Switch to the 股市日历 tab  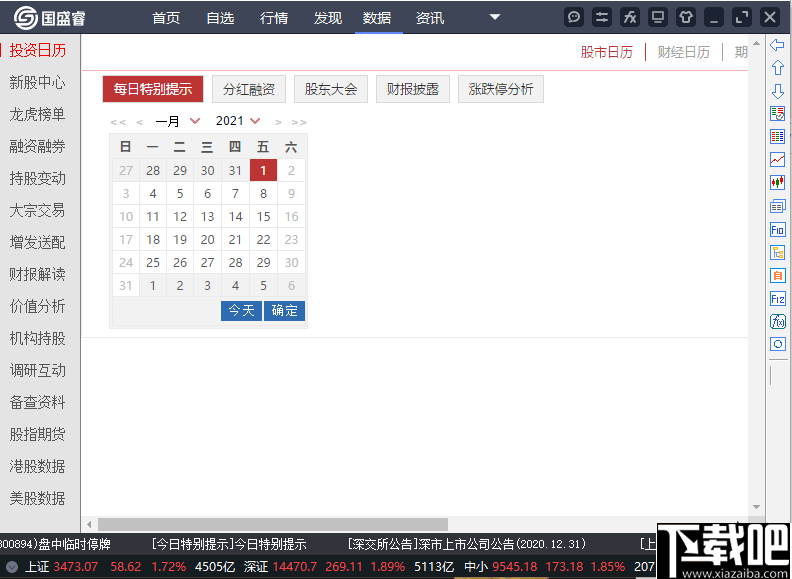(607, 52)
